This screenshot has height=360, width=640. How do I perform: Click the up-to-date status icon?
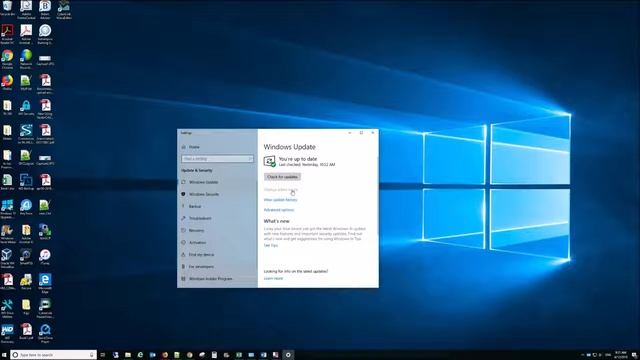pyautogui.click(x=269, y=161)
